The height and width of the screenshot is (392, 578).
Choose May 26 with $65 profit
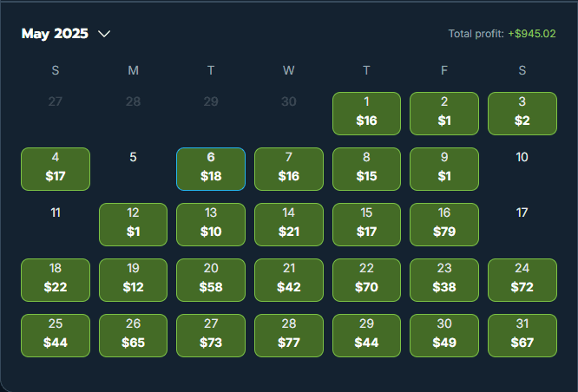[133, 336]
